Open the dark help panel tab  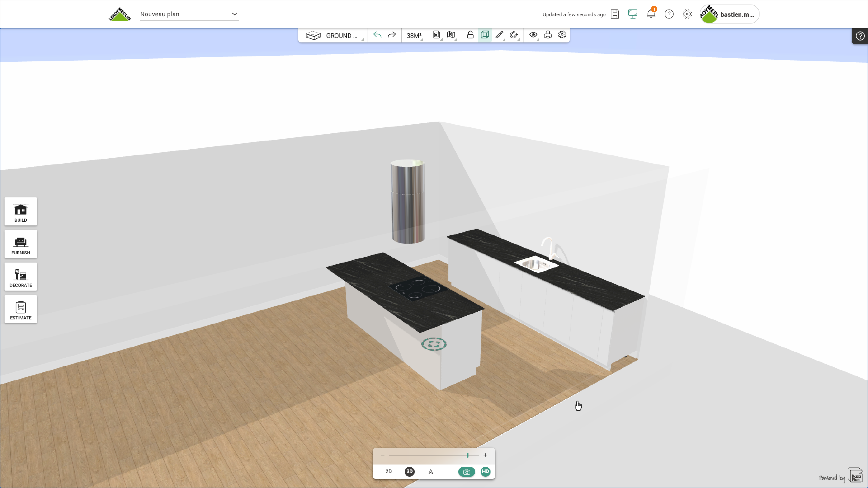pyautogui.click(x=860, y=36)
